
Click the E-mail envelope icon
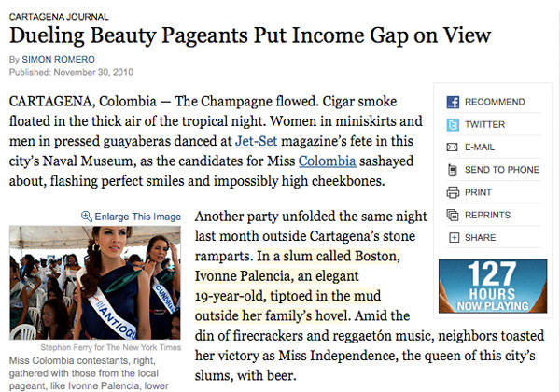[452, 147]
